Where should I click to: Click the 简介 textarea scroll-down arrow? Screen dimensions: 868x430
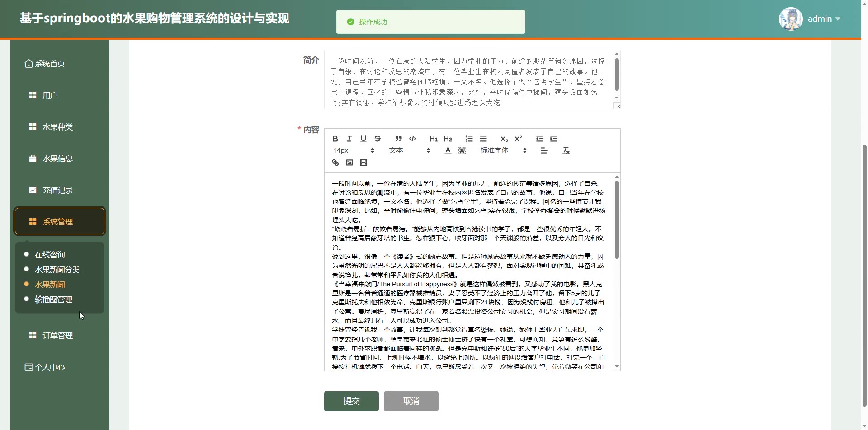[617, 98]
